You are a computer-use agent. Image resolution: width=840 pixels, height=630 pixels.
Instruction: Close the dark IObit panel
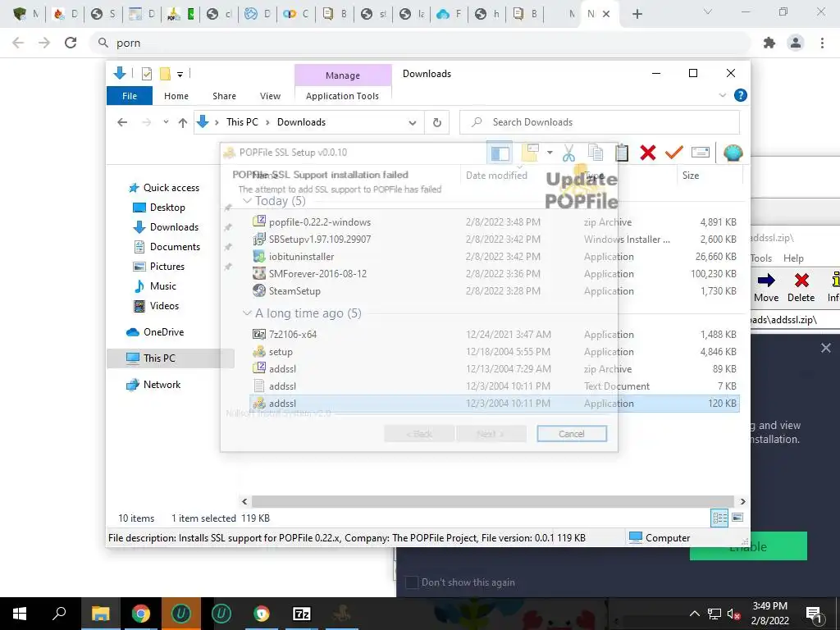point(825,348)
